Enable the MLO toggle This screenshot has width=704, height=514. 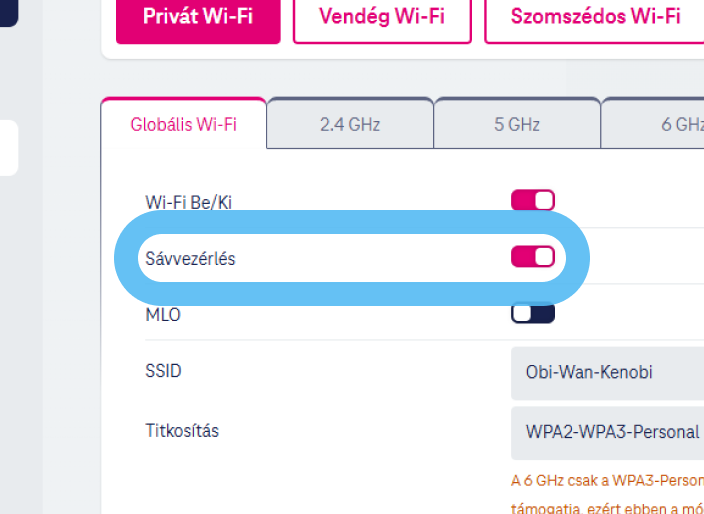click(533, 314)
